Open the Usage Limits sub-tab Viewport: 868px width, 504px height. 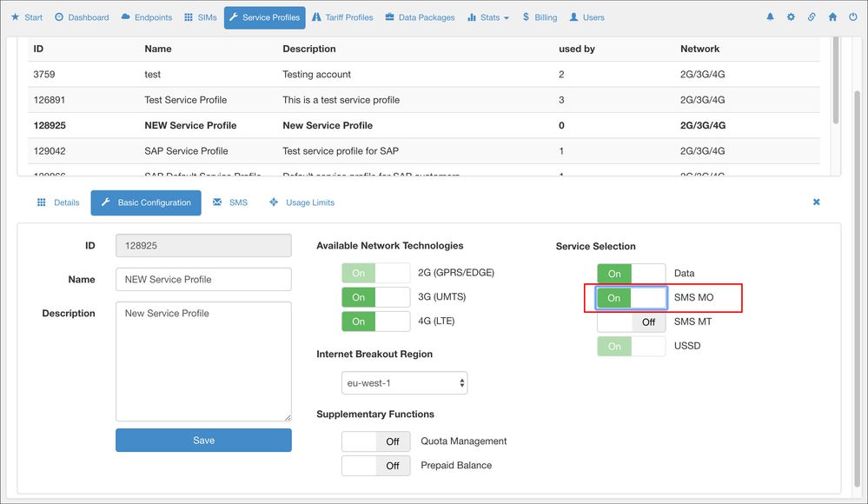click(301, 202)
